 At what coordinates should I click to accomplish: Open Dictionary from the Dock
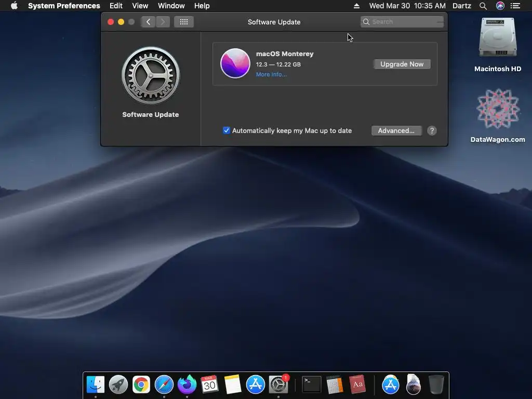click(x=357, y=384)
